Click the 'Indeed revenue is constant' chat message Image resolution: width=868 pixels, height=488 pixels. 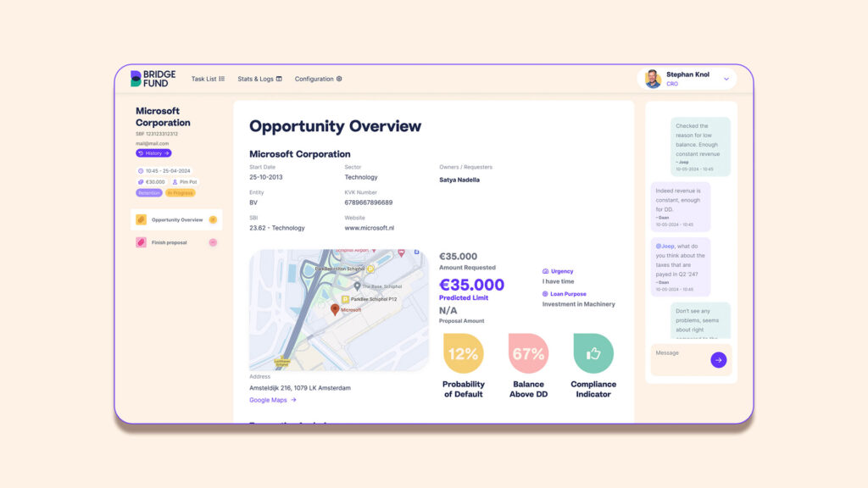click(681, 207)
